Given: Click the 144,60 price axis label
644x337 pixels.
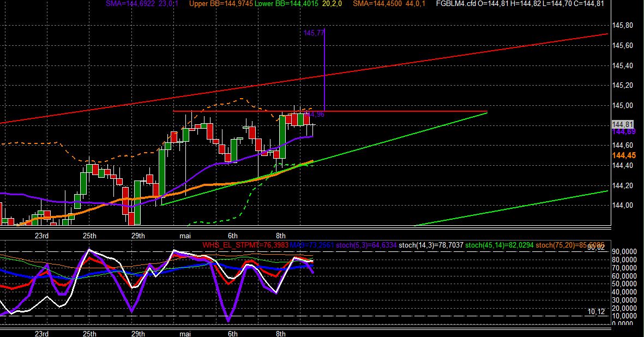Looking at the screenshot, I should pyautogui.click(x=623, y=145).
